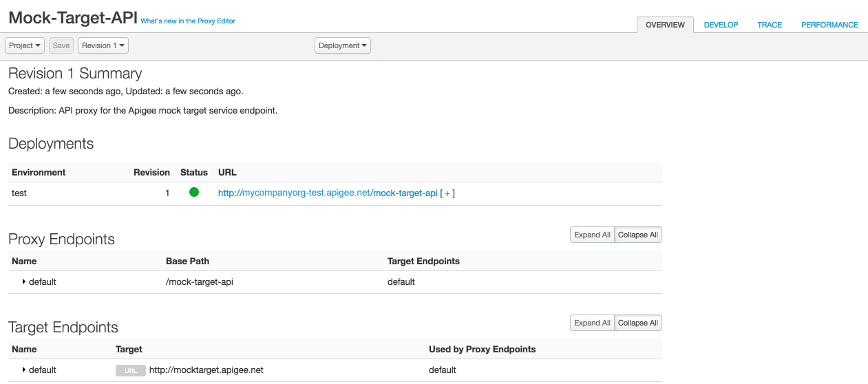Click the URL badge in Target Endpoints
The width and height of the screenshot is (868, 384).
click(x=130, y=370)
